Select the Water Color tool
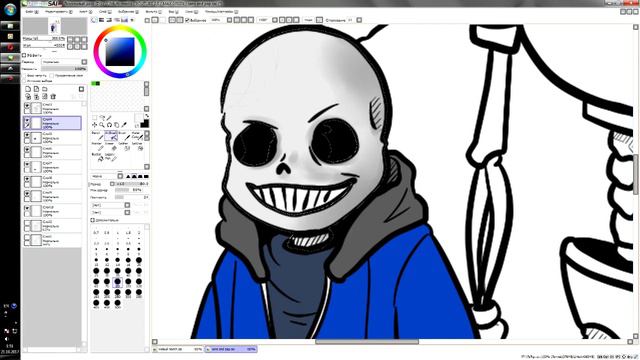The width and height of the screenshot is (640, 360). tap(138, 136)
